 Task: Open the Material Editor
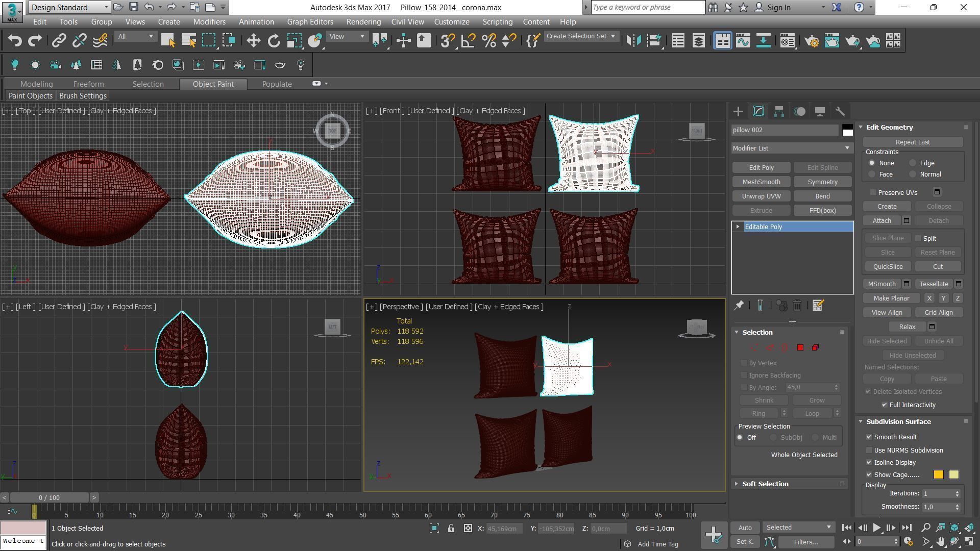pos(788,41)
